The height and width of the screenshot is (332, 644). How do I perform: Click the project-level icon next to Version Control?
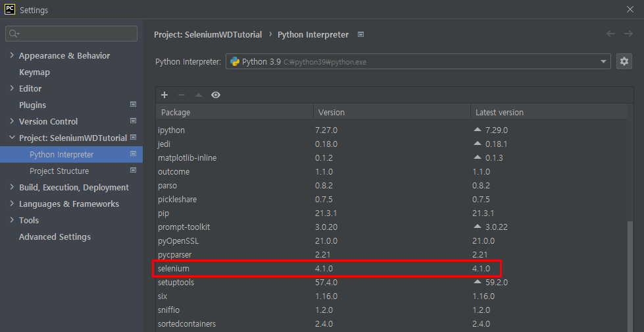(133, 121)
